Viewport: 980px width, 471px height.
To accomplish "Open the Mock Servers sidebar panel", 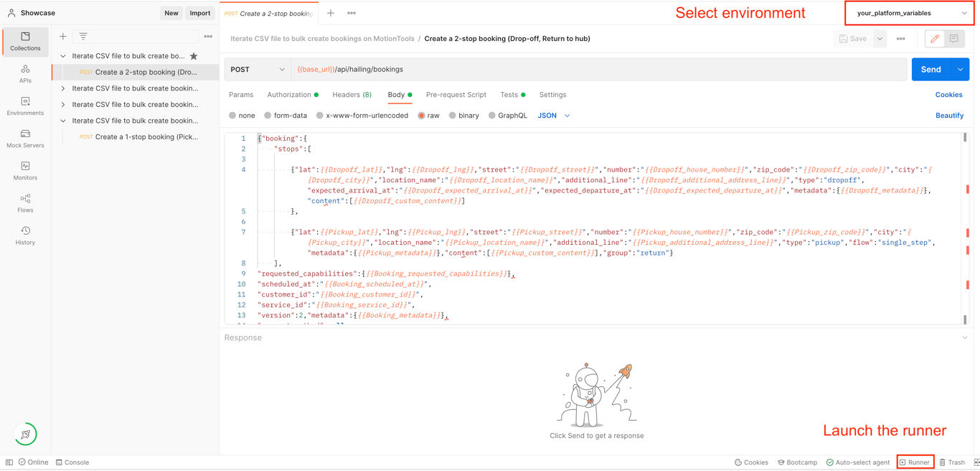I will click(x=25, y=139).
